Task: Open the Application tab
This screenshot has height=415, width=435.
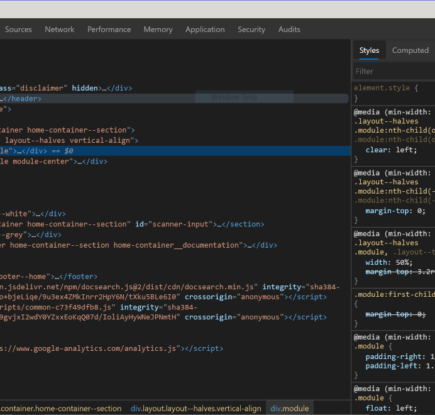Action: coord(205,30)
